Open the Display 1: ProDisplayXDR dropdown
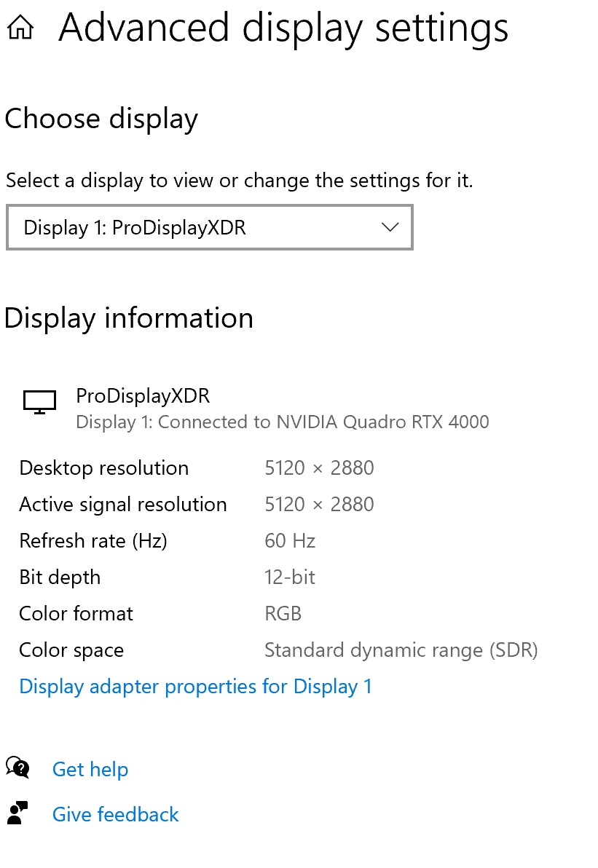Image resolution: width=598 pixels, height=868 pixels. 209,227
